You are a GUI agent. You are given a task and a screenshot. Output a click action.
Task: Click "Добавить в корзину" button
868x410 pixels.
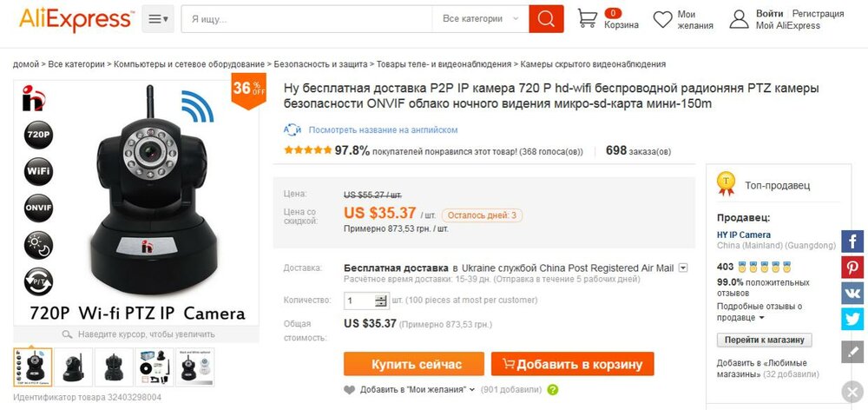[x=572, y=364]
